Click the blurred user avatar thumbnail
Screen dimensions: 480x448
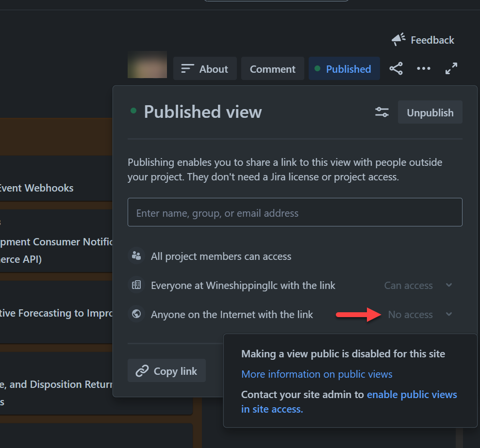click(147, 64)
